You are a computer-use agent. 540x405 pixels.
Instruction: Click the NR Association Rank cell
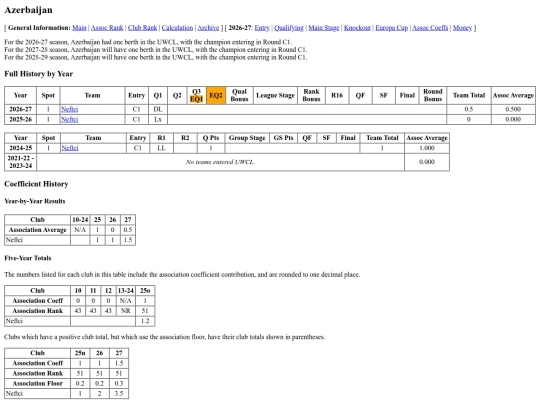click(125, 311)
